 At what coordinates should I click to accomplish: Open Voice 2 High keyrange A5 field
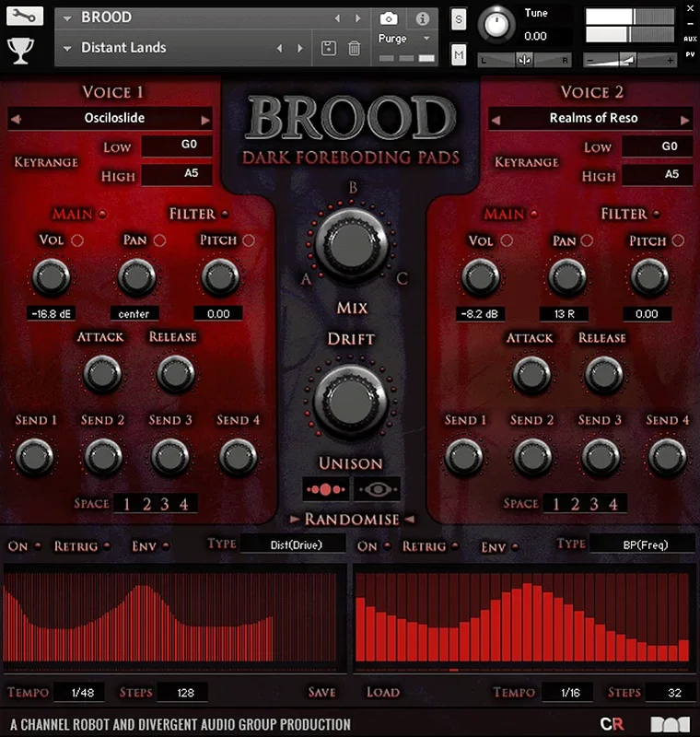click(x=658, y=174)
